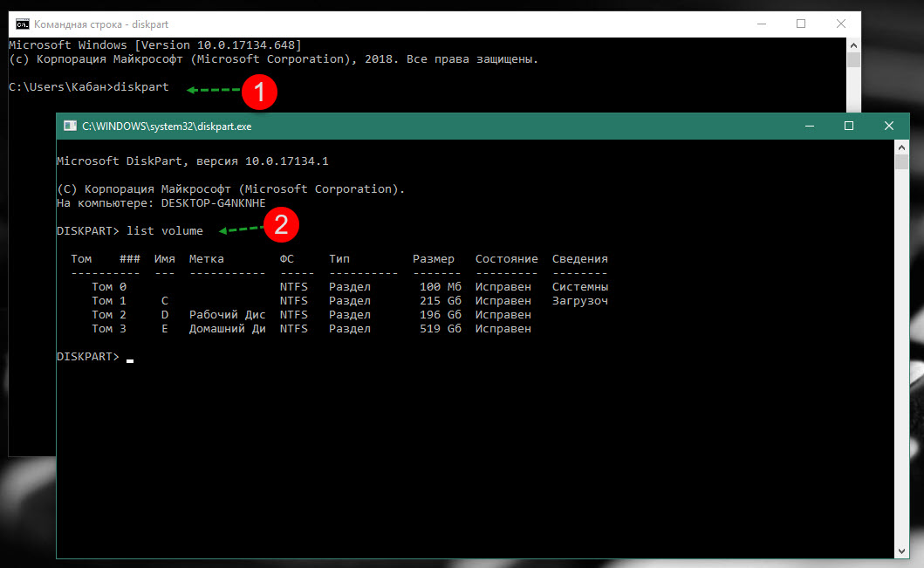Click the 'Том 1' row label
Viewport: 924px width, 568px height.
[109, 301]
